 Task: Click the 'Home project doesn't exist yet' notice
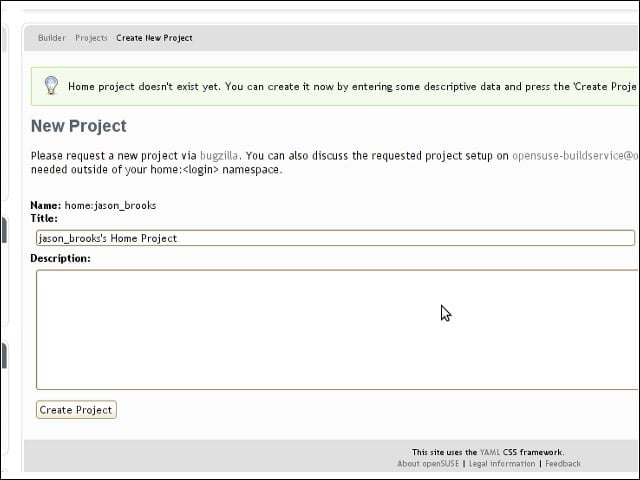click(335, 87)
